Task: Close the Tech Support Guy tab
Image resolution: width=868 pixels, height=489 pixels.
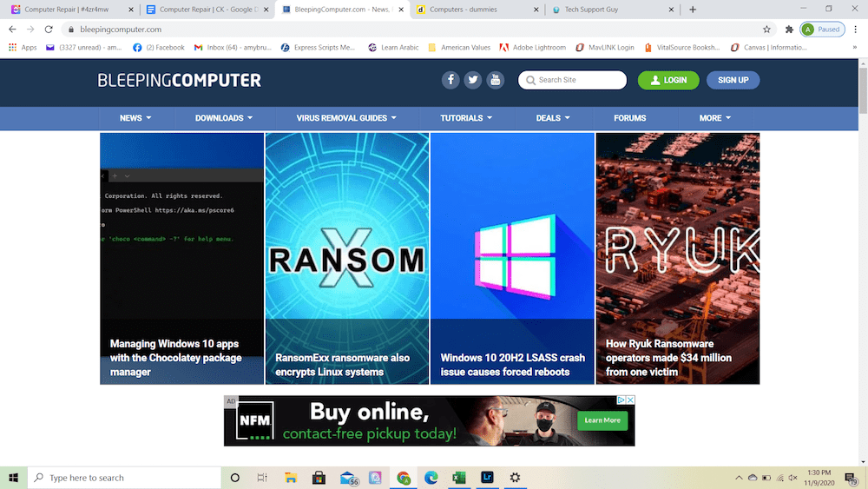Action: pos(671,10)
